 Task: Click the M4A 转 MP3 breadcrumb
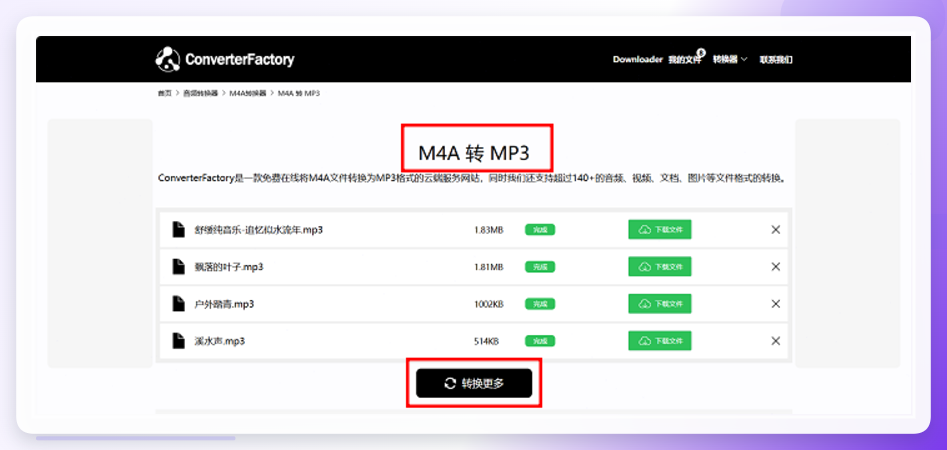[x=298, y=93]
